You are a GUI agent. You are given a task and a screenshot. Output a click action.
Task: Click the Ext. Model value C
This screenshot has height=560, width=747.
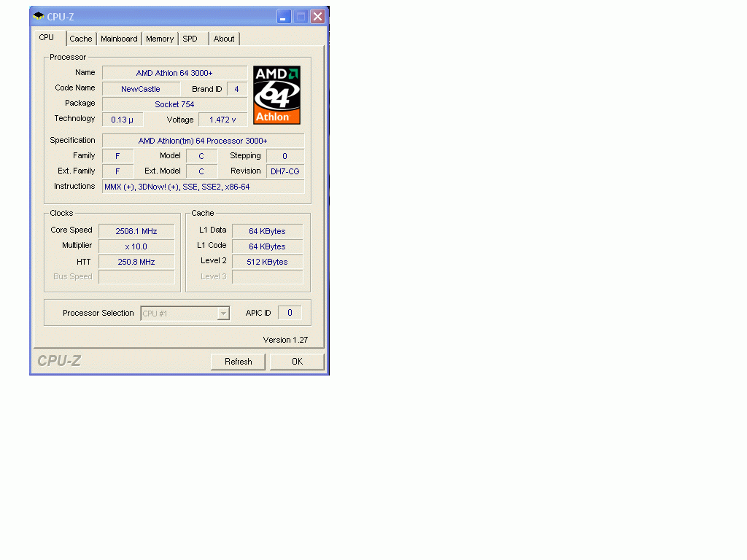pos(201,171)
